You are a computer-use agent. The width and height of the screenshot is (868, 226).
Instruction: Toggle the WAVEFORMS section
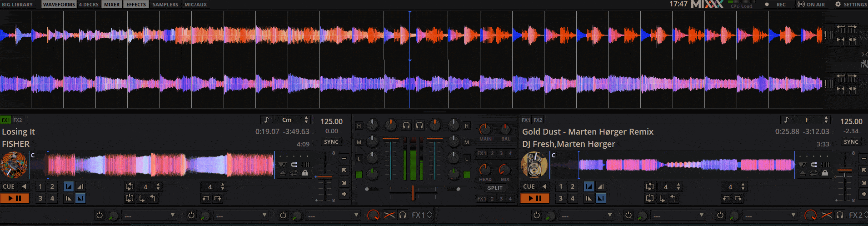click(x=59, y=5)
